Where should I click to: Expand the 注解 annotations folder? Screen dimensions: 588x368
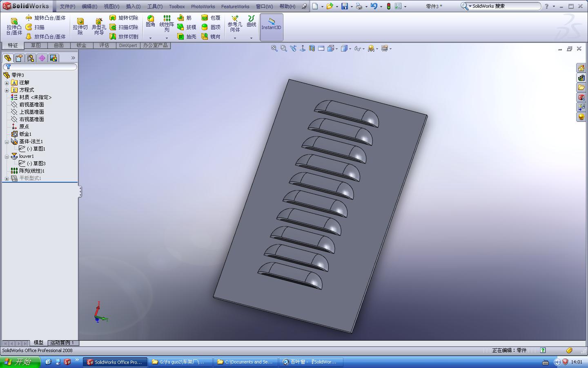[7, 83]
